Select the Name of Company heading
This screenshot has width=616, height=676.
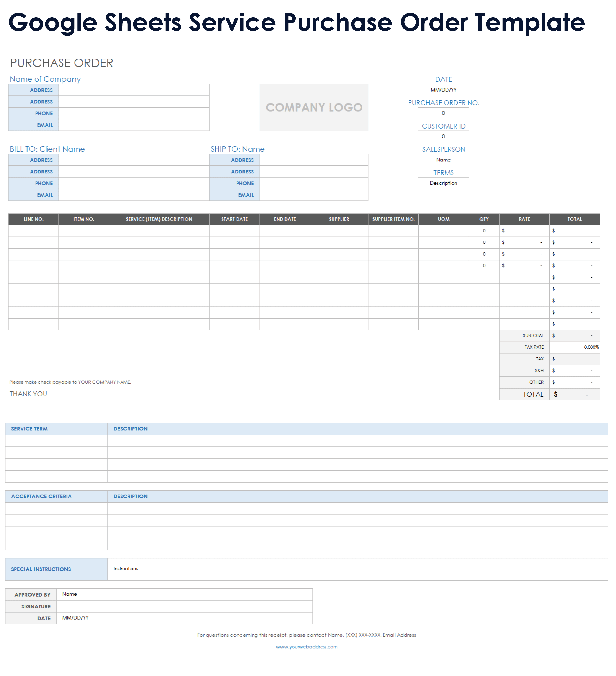click(45, 79)
